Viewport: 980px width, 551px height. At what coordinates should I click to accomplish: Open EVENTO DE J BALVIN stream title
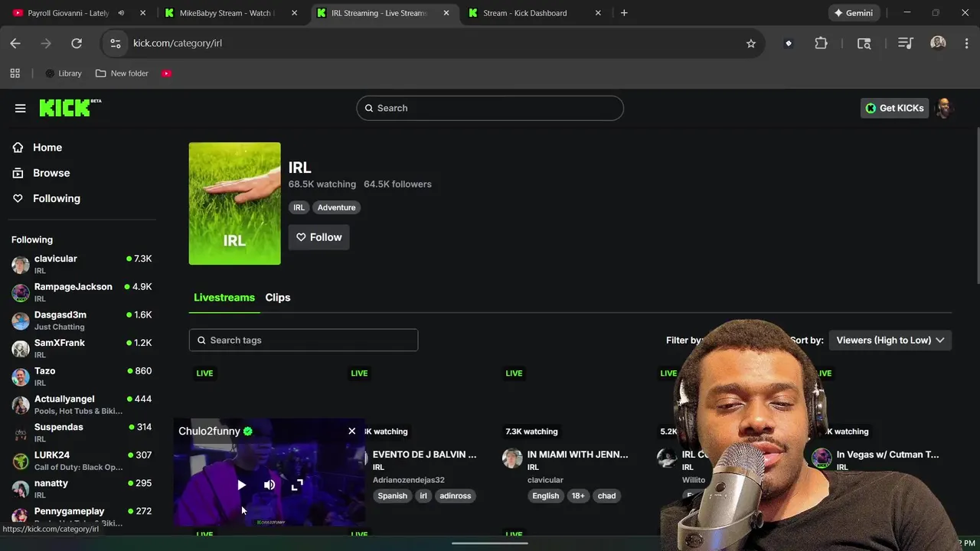pyautogui.click(x=424, y=455)
